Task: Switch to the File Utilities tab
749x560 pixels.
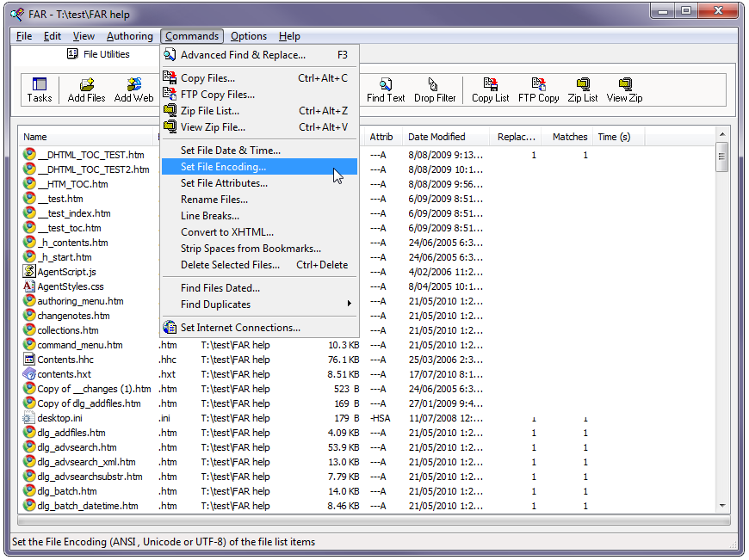Action: 98,54
